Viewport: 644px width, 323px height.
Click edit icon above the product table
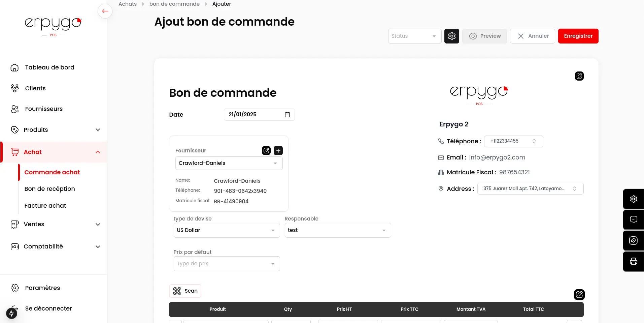pos(579,295)
